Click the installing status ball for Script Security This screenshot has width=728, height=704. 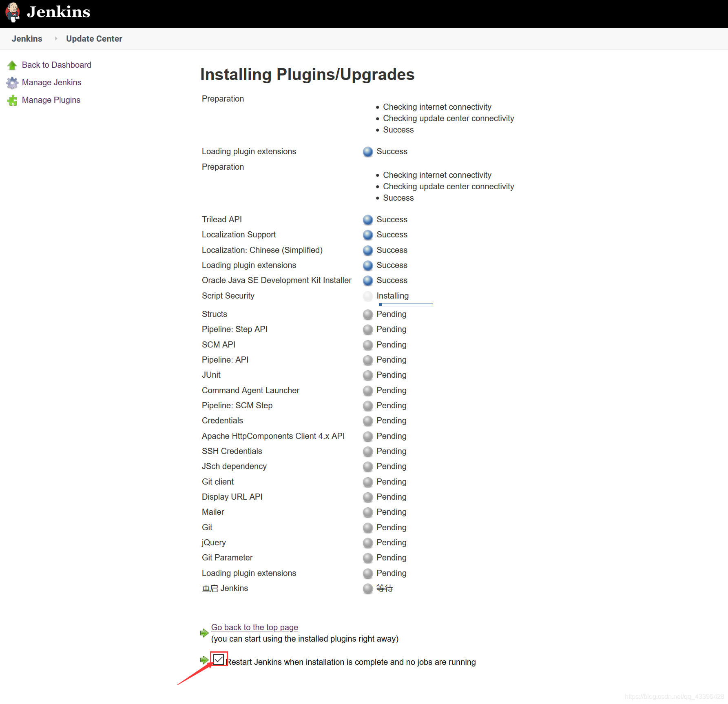pyautogui.click(x=368, y=296)
